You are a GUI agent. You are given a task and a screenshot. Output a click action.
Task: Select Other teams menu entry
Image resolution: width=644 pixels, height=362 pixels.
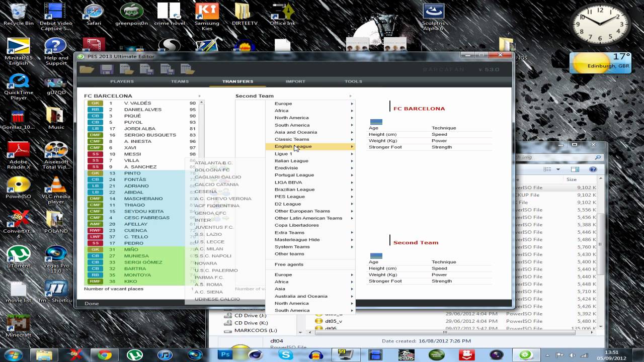310,254
